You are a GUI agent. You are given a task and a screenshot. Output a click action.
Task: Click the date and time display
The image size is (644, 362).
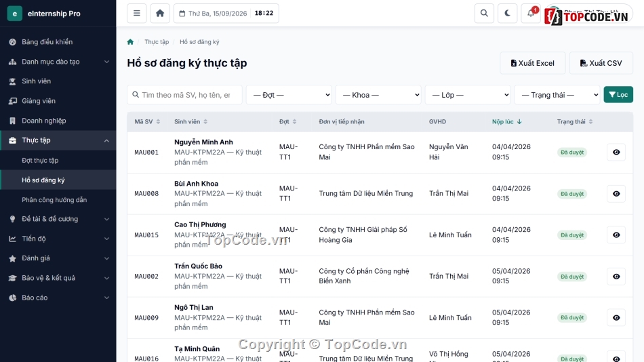coord(226,13)
